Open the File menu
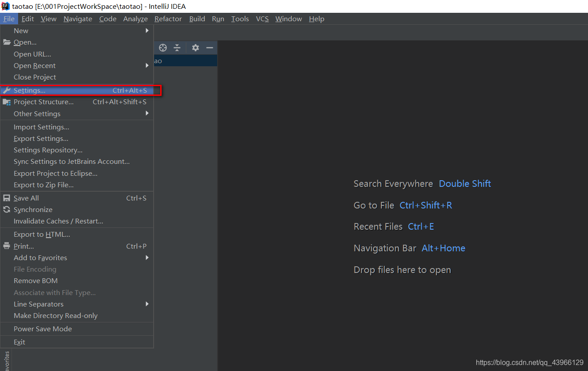 coord(9,19)
